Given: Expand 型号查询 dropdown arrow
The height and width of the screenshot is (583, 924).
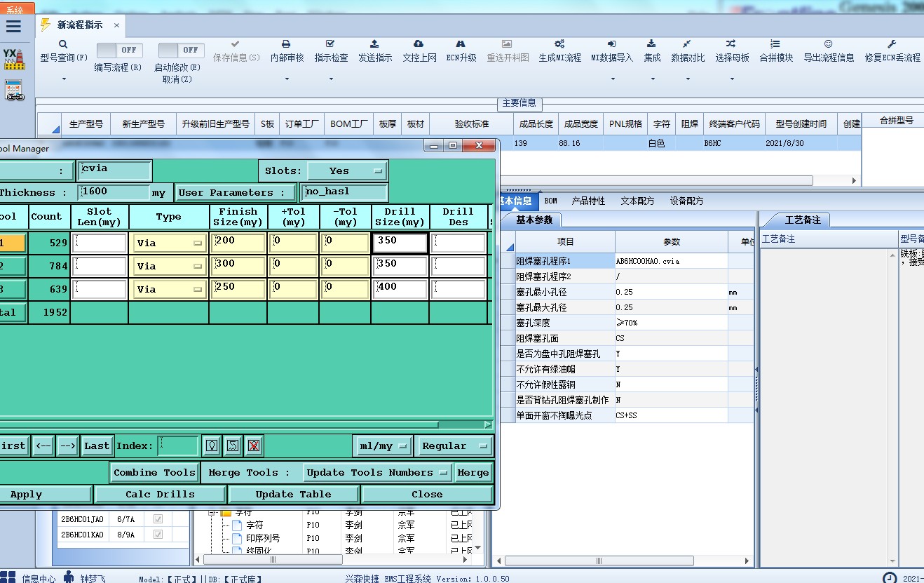Looking at the screenshot, I should coord(64,79).
